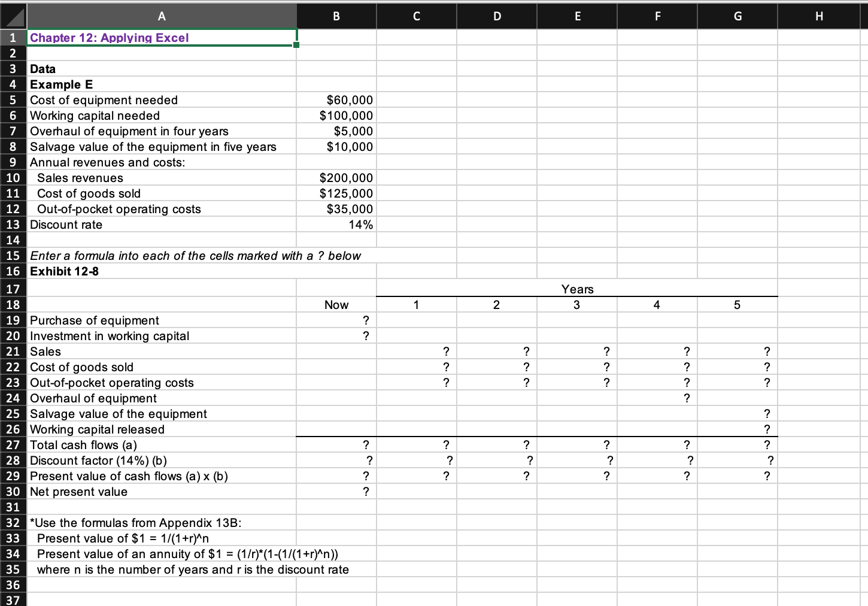
Task: Click the $200,000 sales revenues cell
Action: pos(336,177)
